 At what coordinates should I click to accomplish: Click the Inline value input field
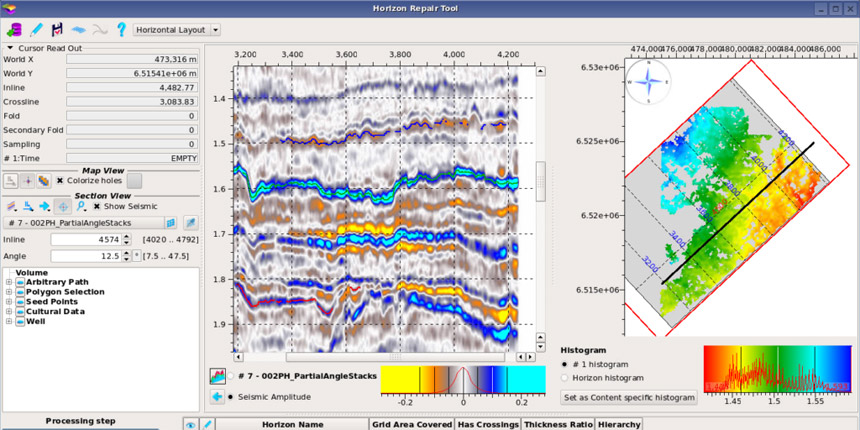[84, 240]
